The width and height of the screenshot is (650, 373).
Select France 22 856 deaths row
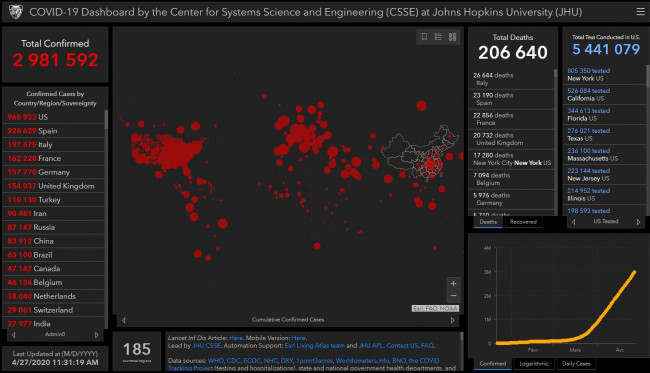click(512, 119)
